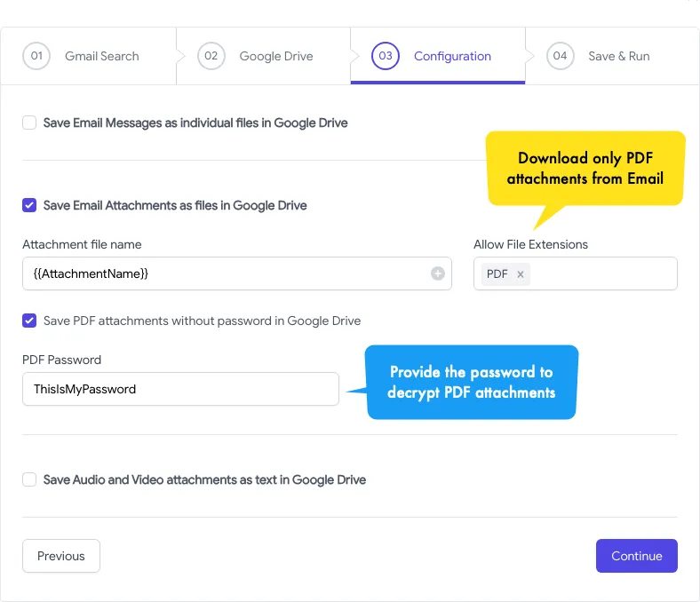Open the Save & Run tab
Viewport: 700px width, 602px height.
click(x=618, y=56)
